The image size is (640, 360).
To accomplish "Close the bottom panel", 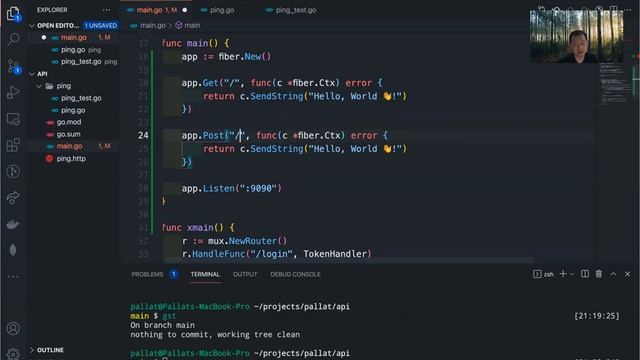I will [x=627, y=274].
